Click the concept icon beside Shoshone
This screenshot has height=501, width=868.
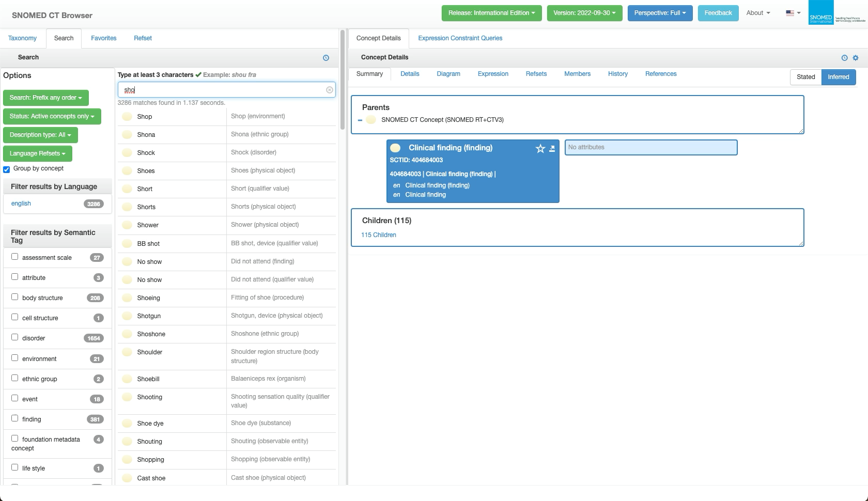(x=127, y=334)
